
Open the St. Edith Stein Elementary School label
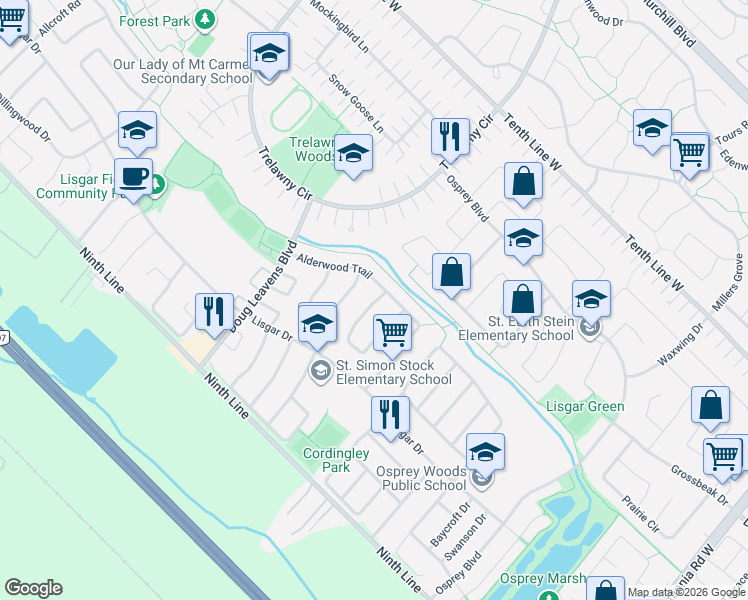516,328
